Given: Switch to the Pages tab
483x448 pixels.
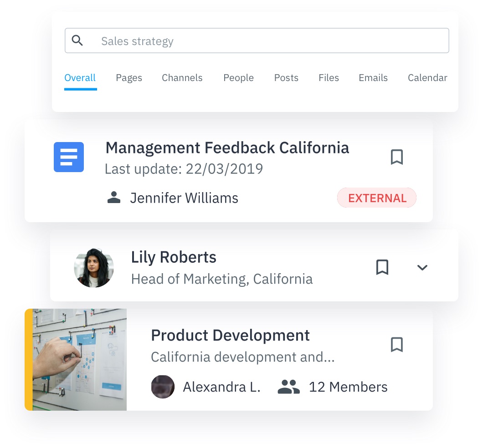Looking at the screenshot, I should click(x=129, y=78).
